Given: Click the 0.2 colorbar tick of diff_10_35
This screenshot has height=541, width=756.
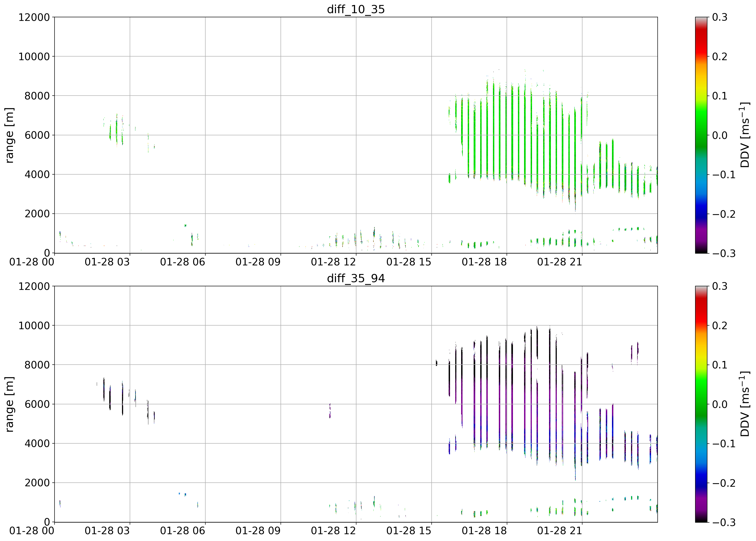Looking at the screenshot, I should click(720, 57).
